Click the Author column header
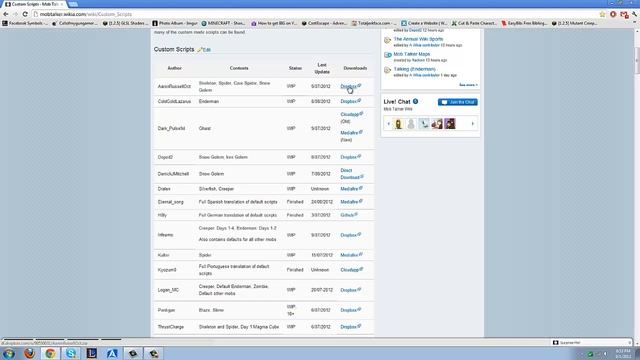Screen dimensions: 640x360 point(174,68)
